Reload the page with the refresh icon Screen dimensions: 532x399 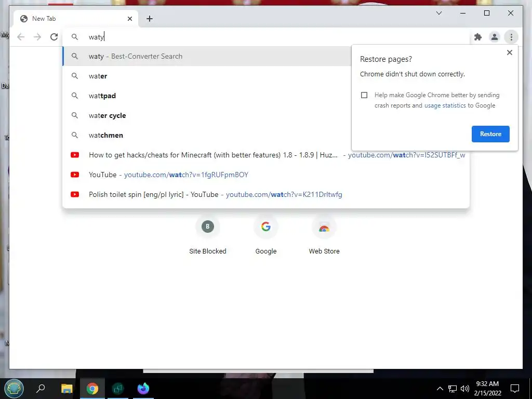pos(54,37)
